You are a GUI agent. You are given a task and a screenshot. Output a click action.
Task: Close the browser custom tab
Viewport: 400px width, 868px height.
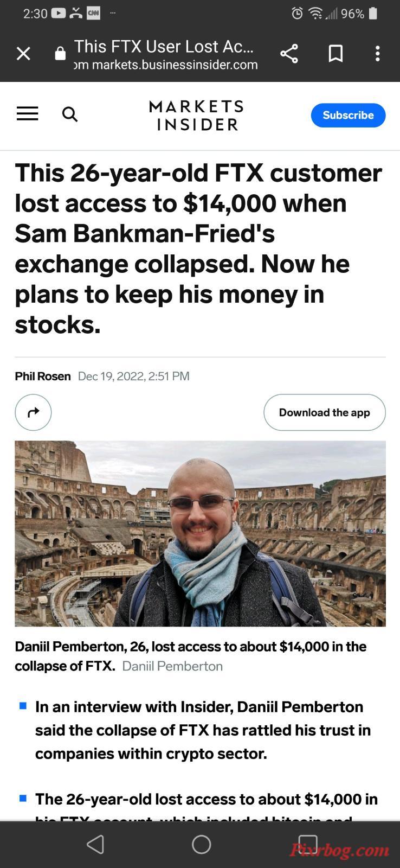pyautogui.click(x=23, y=54)
